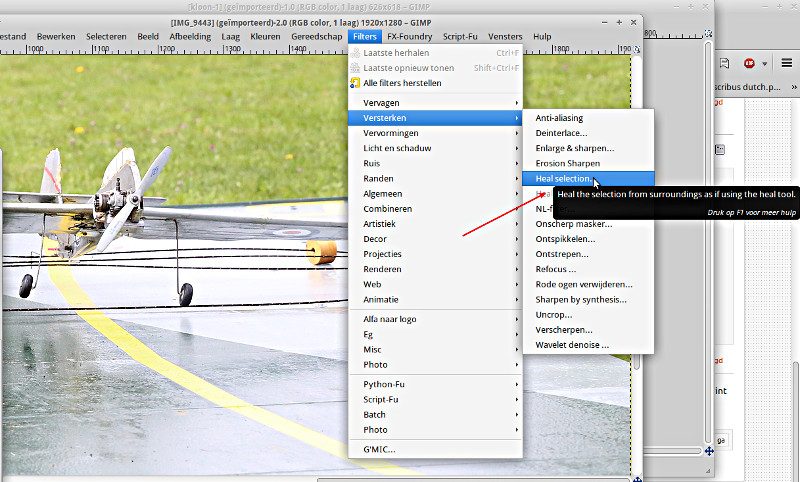Viewport: 800px width, 482px height.
Task: Open the Script-Fu menu in menubar
Action: [460, 37]
